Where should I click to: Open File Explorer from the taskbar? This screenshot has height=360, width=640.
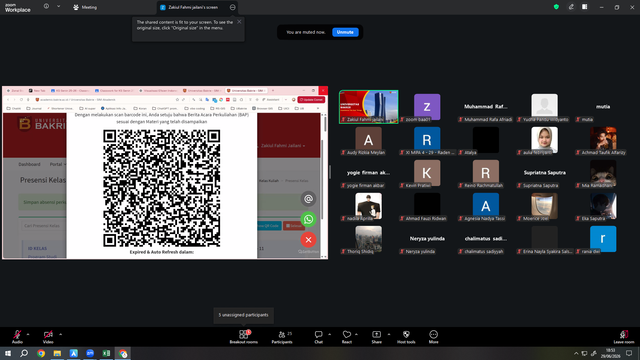coord(57,353)
